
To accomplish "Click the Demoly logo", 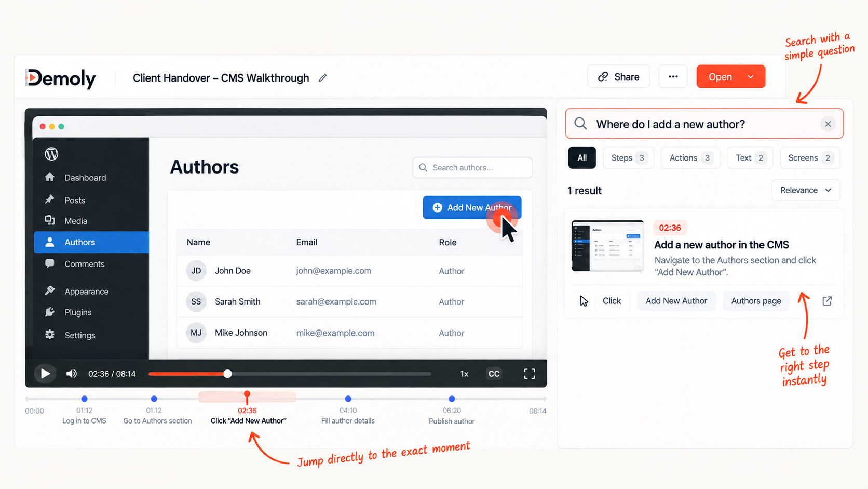I will coord(61,78).
